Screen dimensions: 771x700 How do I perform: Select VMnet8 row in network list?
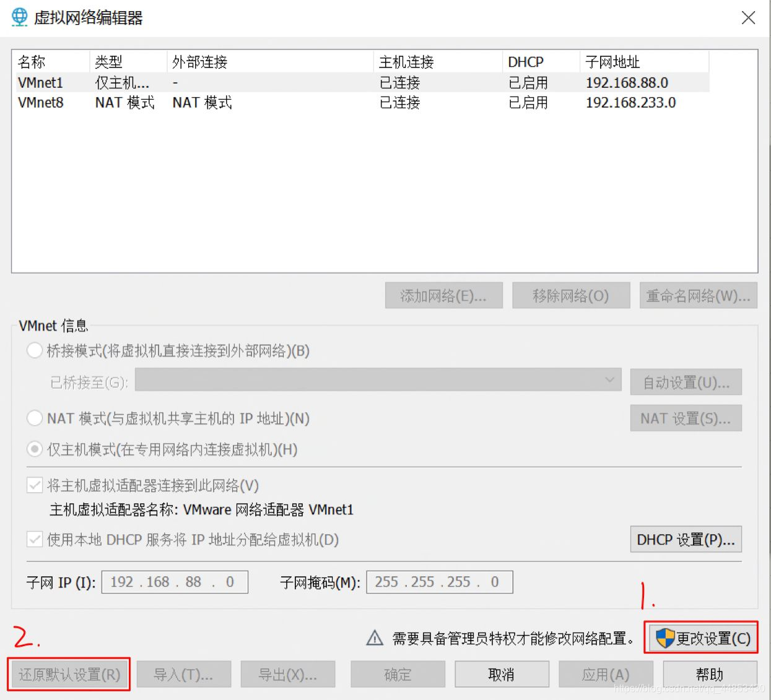tap(362, 102)
